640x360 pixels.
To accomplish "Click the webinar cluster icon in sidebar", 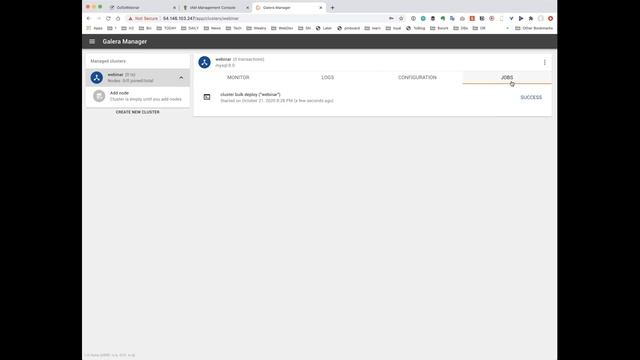I will pyautogui.click(x=97, y=78).
